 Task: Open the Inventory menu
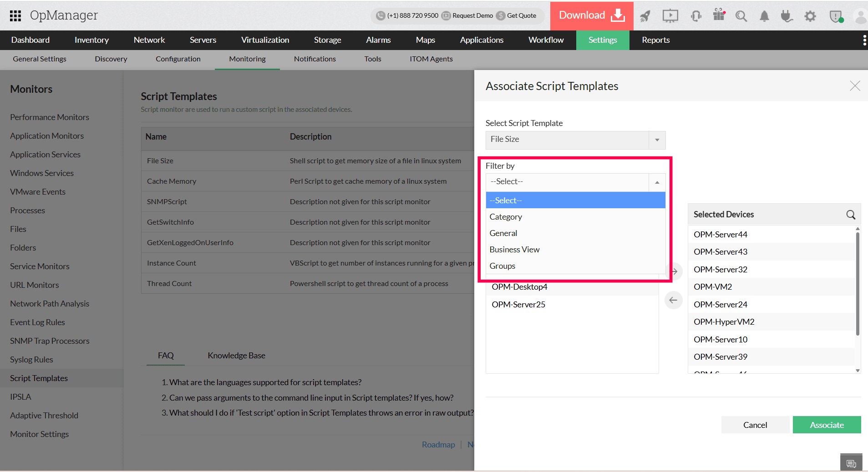tap(91, 40)
